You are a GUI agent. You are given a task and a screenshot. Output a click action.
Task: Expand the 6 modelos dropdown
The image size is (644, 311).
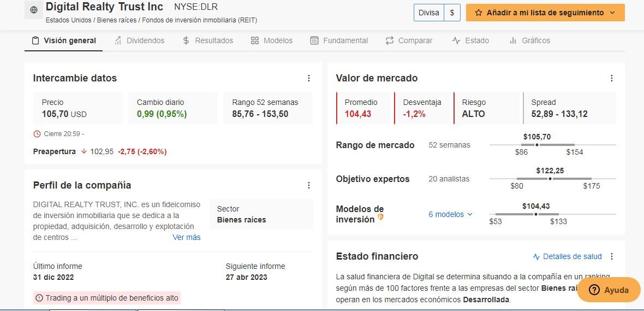coord(451,214)
